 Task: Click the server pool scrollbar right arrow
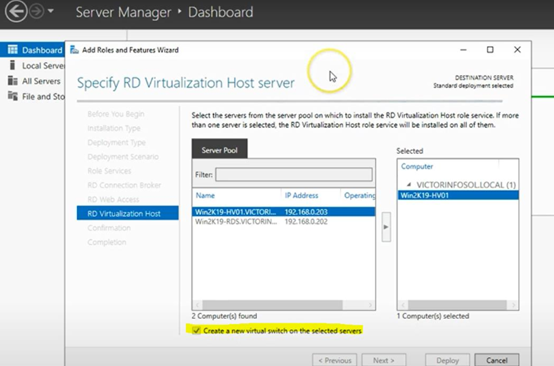[x=370, y=305]
